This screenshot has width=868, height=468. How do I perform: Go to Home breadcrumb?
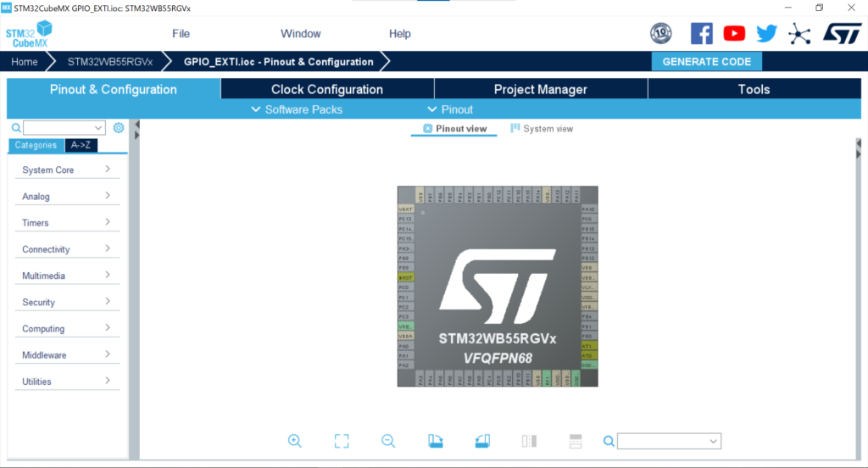coord(25,62)
